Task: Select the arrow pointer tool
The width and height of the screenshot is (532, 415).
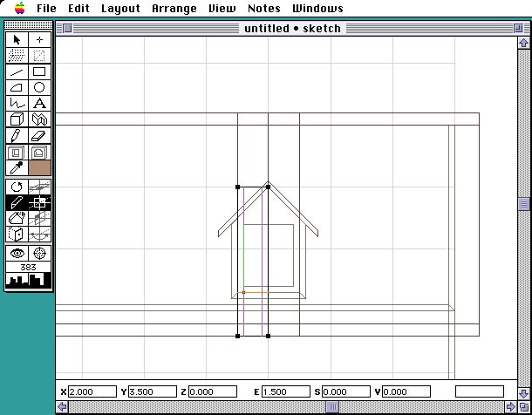Action: tap(17, 40)
